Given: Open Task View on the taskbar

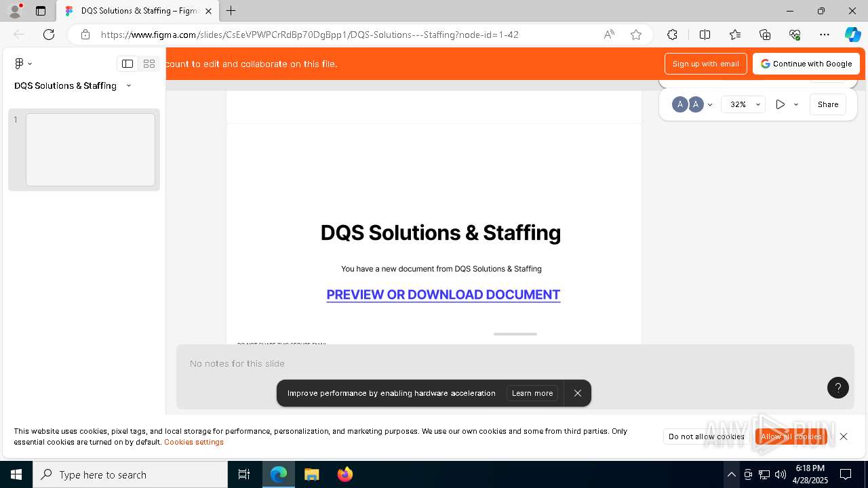Looking at the screenshot, I should point(244,474).
